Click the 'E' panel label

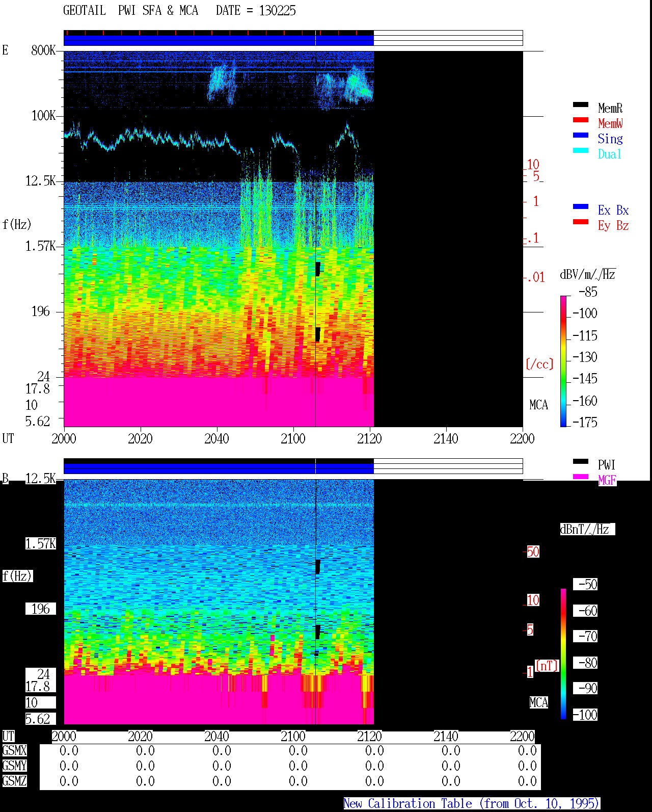point(5,50)
